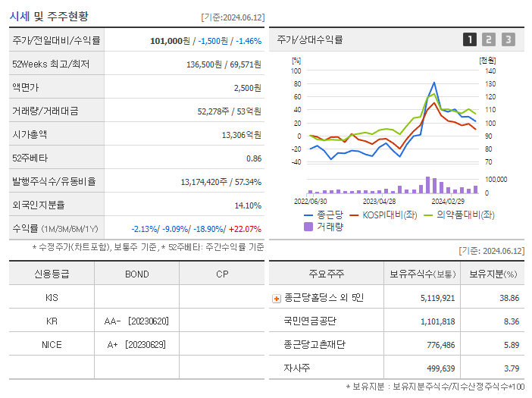Select the stock price 101,000원 value
This screenshot has width=532, height=398.
tap(170, 41)
